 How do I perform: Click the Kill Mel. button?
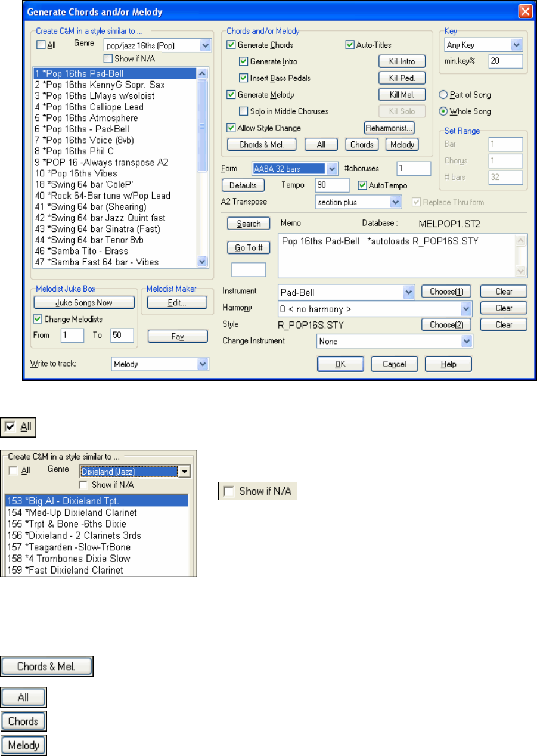coord(402,94)
